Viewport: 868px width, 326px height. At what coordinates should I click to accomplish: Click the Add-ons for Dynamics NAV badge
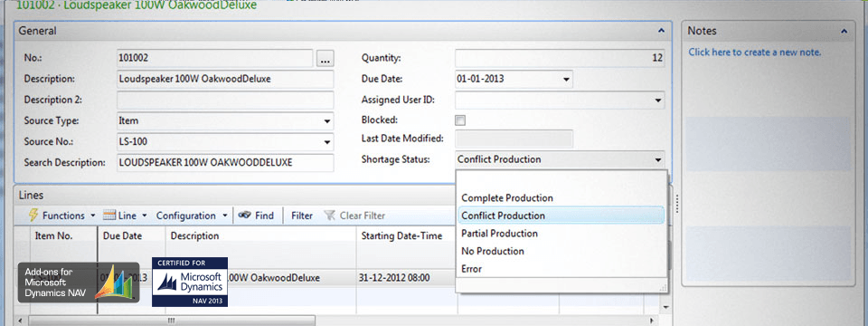click(x=79, y=283)
